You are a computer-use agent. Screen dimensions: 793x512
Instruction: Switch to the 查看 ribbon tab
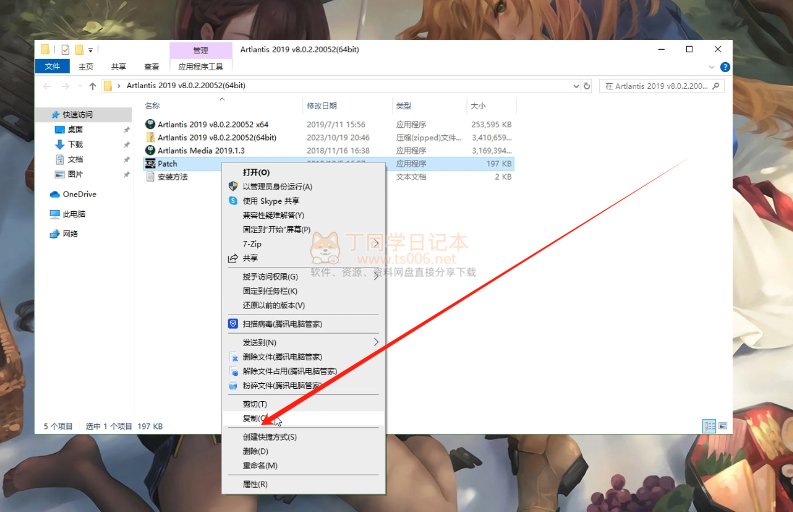pyautogui.click(x=151, y=66)
